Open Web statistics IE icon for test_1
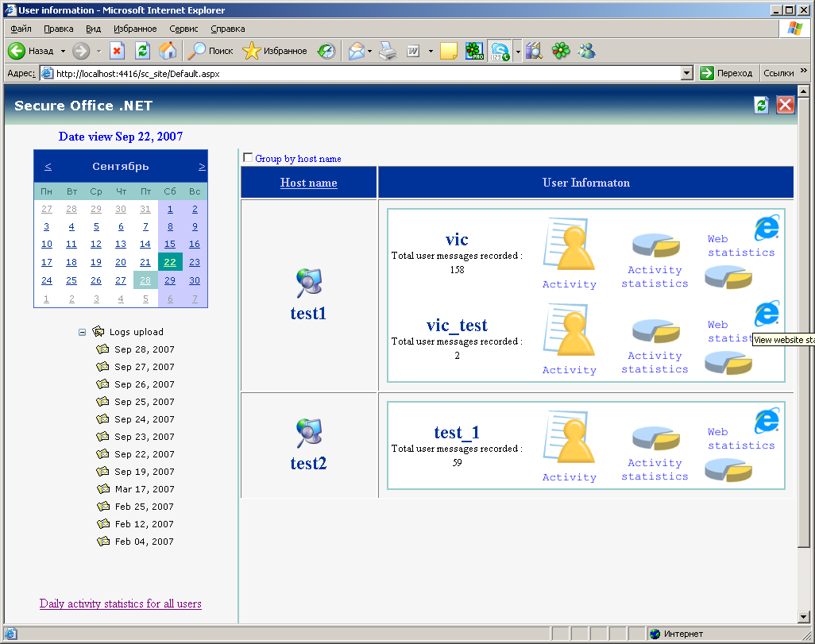Image resolution: width=815 pixels, height=644 pixels. pyautogui.click(x=766, y=420)
